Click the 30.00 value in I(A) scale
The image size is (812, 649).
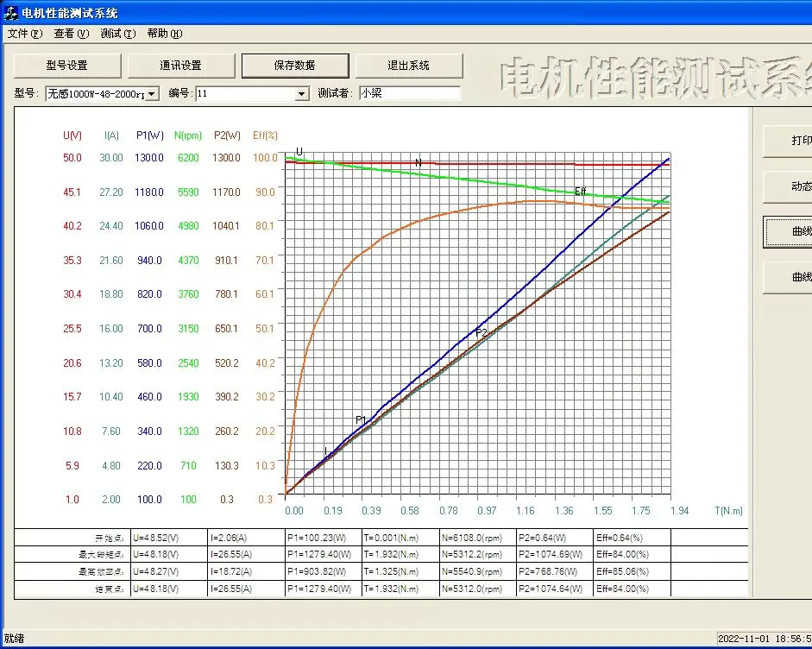click(x=111, y=158)
